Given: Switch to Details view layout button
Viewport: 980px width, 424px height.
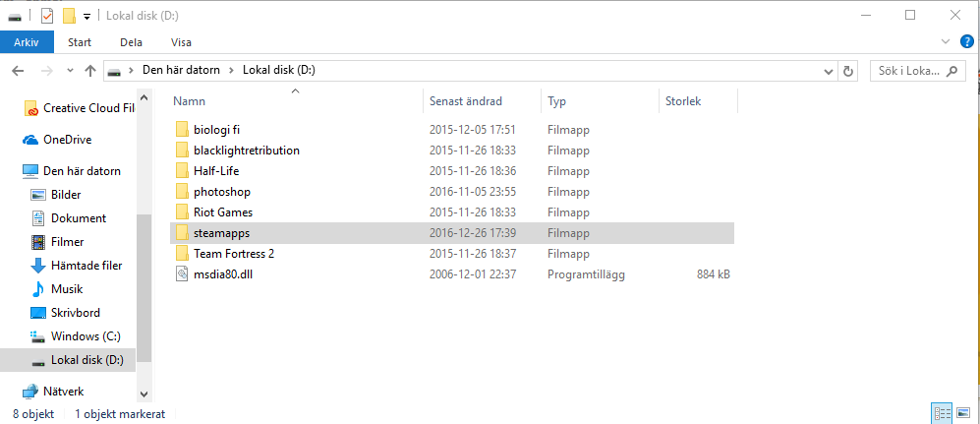Looking at the screenshot, I should tap(943, 413).
